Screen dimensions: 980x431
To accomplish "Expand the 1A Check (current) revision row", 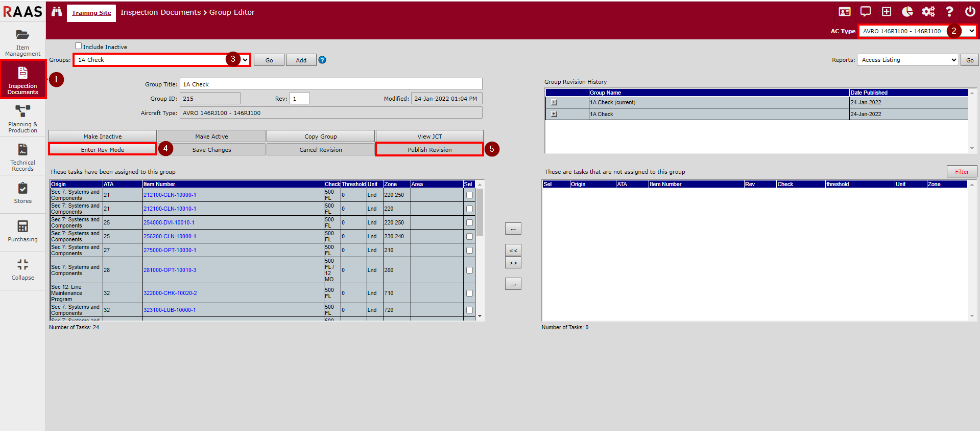I will 554,102.
